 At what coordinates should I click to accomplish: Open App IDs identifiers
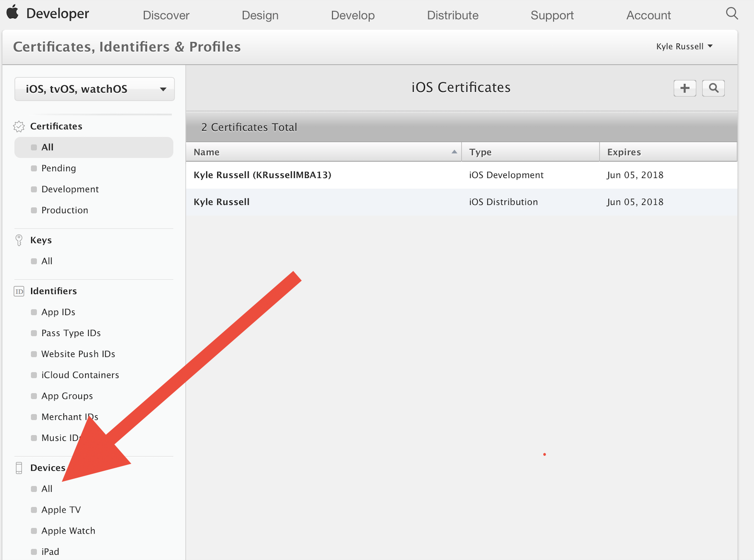click(58, 313)
